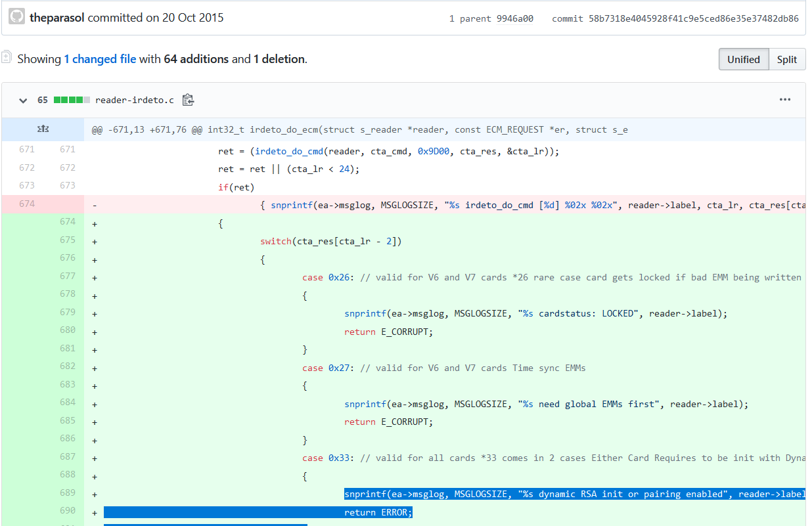Select added line number 690

pyautogui.click(x=68, y=510)
